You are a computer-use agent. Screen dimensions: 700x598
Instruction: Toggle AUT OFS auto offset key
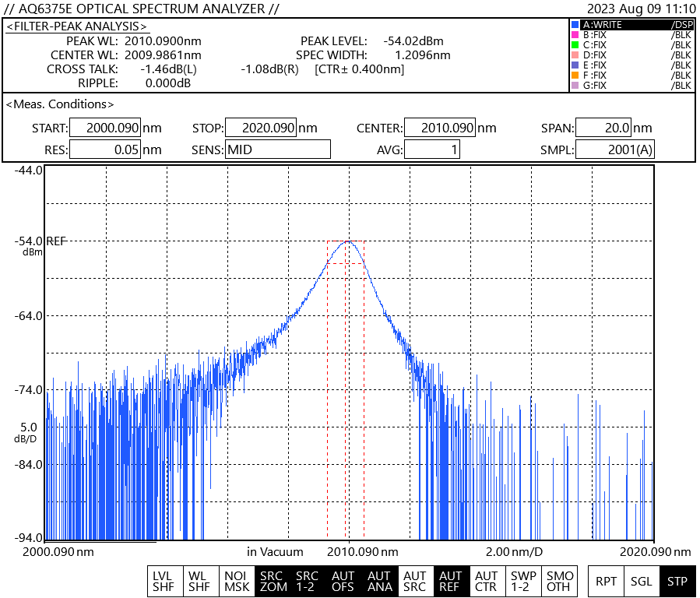point(343,582)
